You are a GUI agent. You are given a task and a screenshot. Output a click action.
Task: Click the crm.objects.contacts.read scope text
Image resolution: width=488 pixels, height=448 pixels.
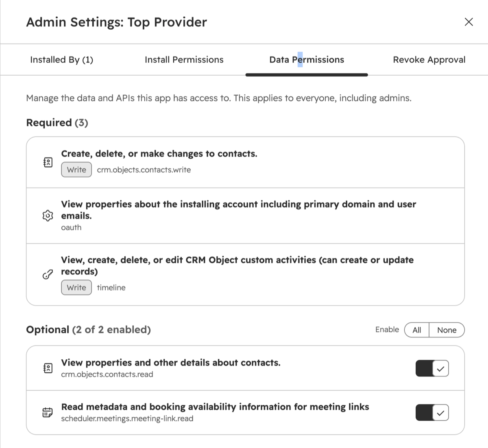[x=107, y=374]
